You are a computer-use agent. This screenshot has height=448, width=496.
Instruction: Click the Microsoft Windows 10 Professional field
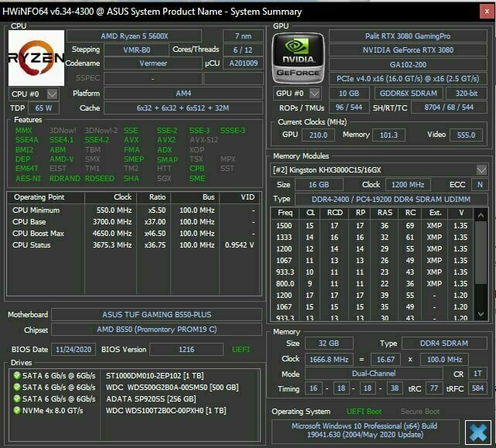click(365, 430)
